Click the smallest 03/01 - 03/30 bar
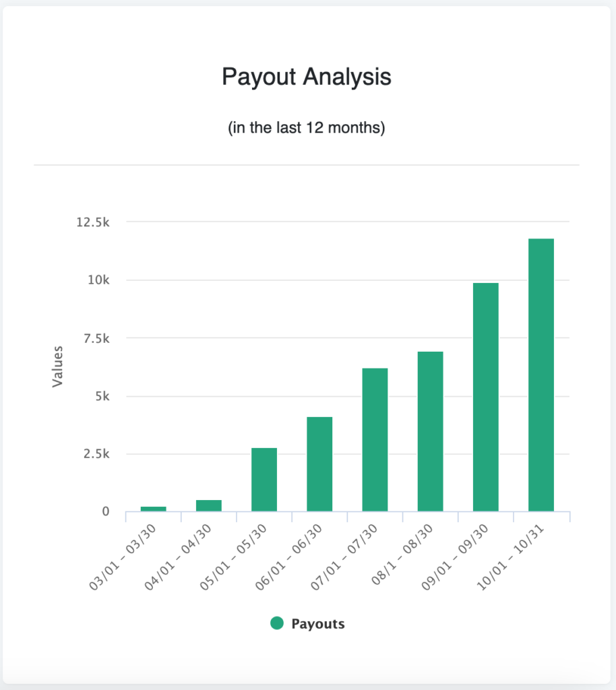 tap(154, 509)
